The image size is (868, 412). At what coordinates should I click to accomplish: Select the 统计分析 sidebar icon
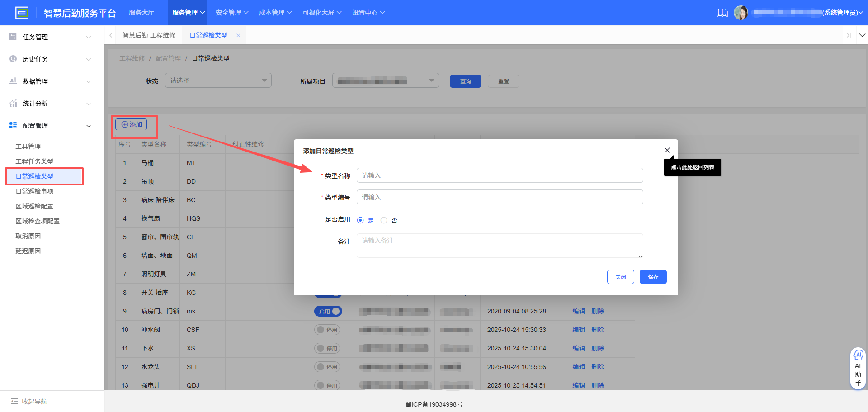click(x=13, y=103)
